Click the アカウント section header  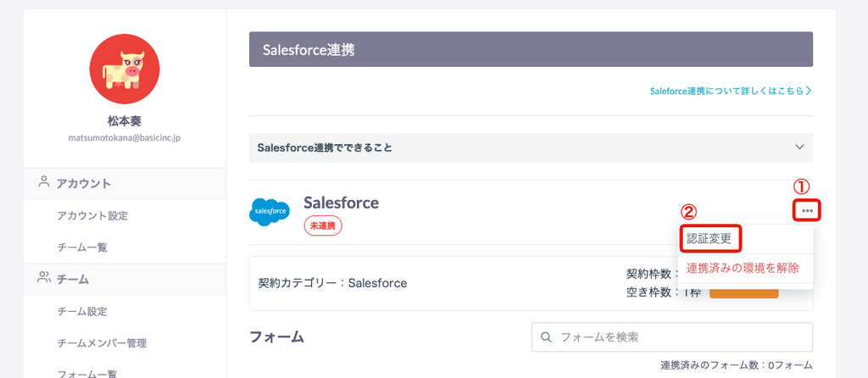pos(125,184)
